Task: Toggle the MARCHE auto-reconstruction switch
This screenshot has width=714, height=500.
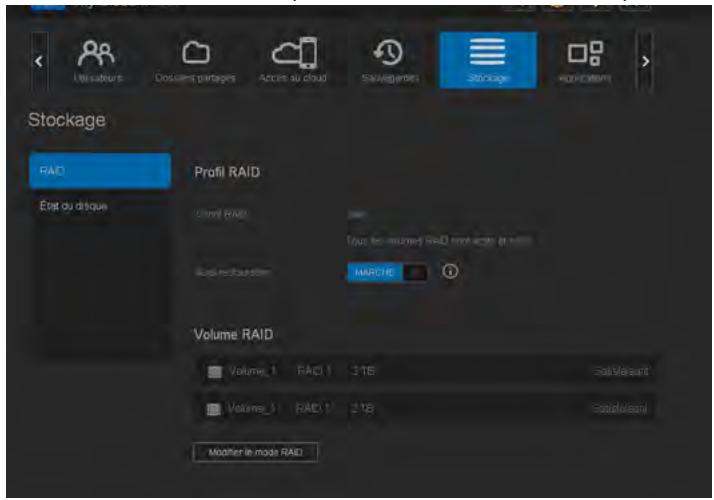Action: pyautogui.click(x=387, y=272)
